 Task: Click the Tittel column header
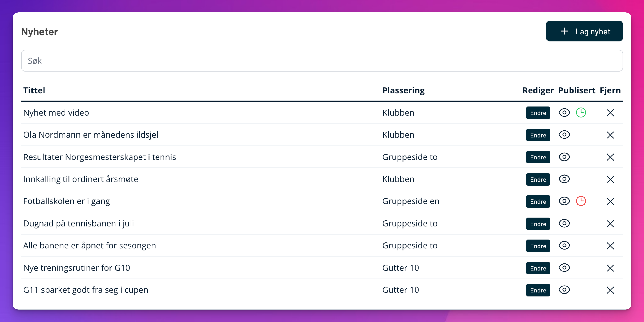pyautogui.click(x=34, y=90)
